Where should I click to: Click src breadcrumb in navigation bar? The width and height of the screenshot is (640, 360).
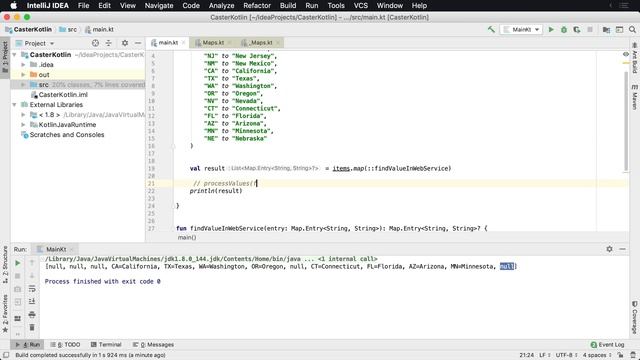click(68, 29)
